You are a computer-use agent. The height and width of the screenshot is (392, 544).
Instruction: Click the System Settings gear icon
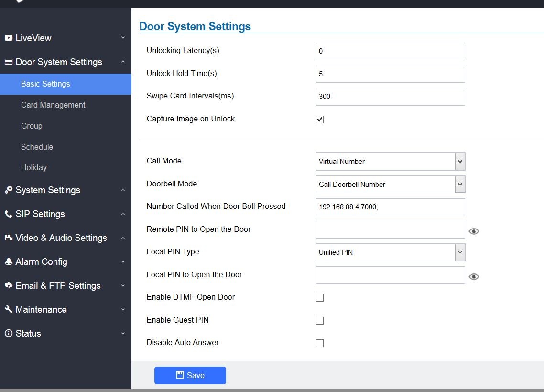click(x=9, y=190)
